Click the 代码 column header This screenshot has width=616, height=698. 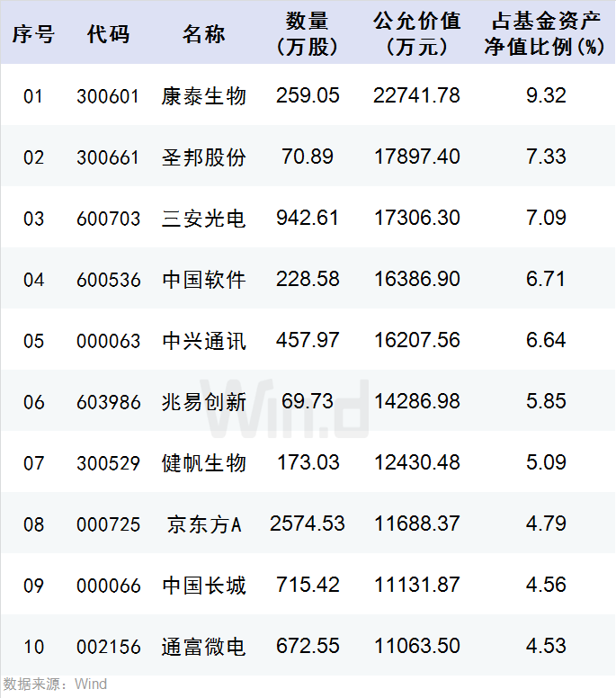108,34
